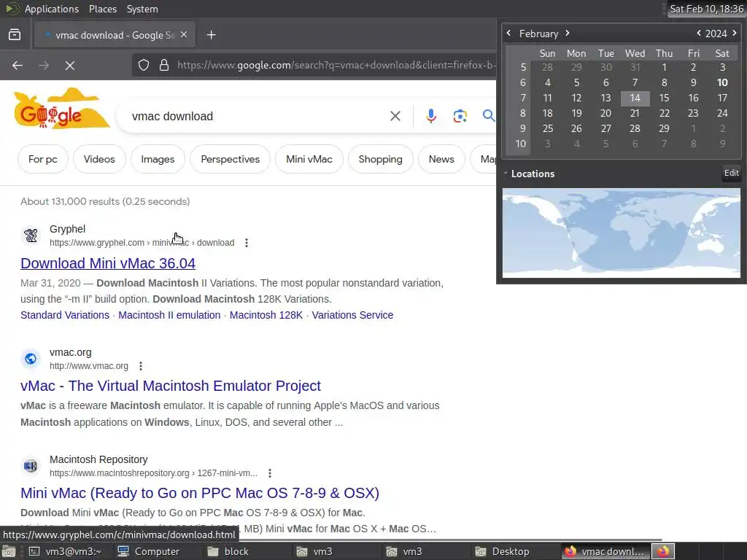Screen dimensions: 747x560
Task: Select February 10 in the calendar
Action: click(722, 82)
